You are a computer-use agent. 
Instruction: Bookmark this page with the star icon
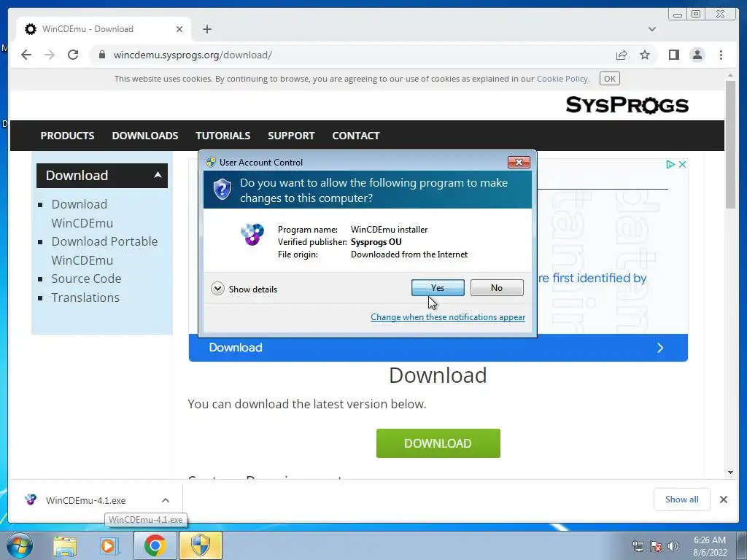pyautogui.click(x=645, y=55)
